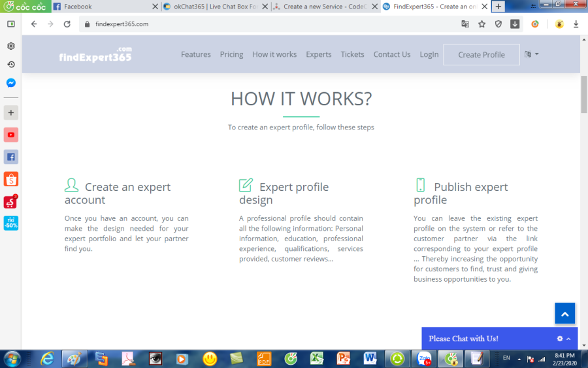Click the dark download media icon
The width and height of the screenshot is (588, 368).
(515, 24)
